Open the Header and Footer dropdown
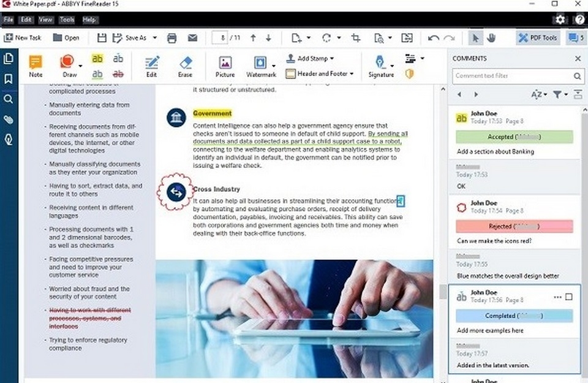The width and height of the screenshot is (588, 383). [x=320, y=74]
